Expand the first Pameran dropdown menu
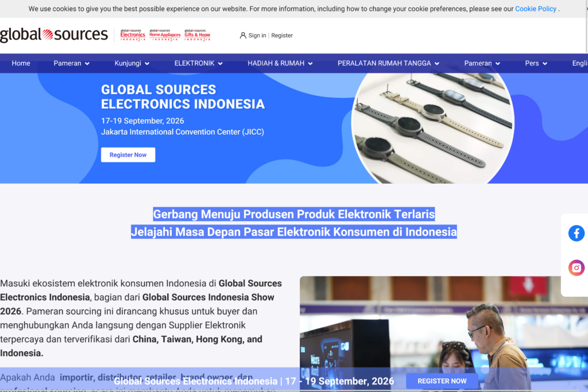Image resolution: width=588 pixels, height=392 pixels. 71,63
